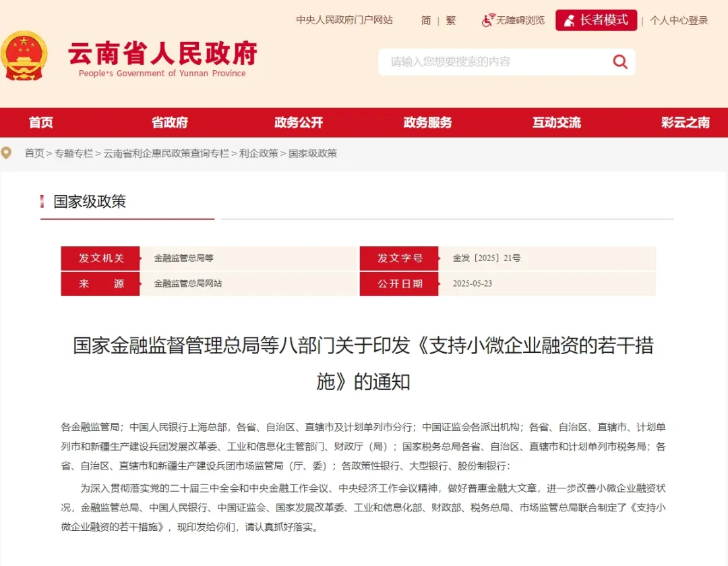The image size is (728, 566).
Task: Open 利企政策 from the breadcrumb trail
Action: [x=260, y=153]
